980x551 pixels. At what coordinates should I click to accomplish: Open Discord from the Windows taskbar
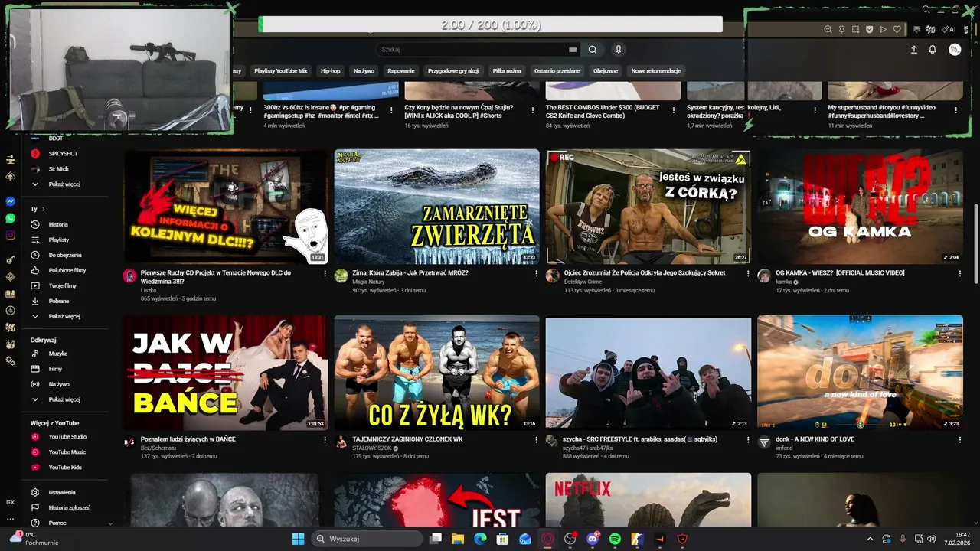click(593, 539)
